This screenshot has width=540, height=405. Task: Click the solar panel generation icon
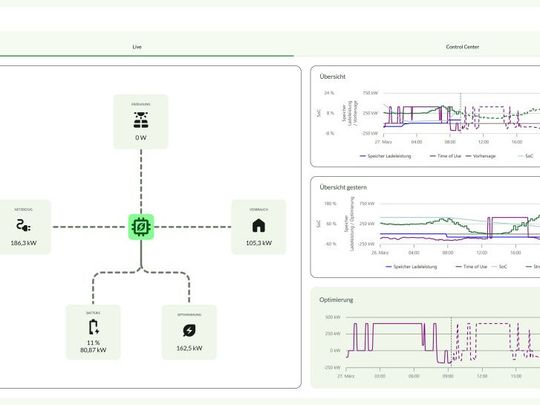click(141, 120)
